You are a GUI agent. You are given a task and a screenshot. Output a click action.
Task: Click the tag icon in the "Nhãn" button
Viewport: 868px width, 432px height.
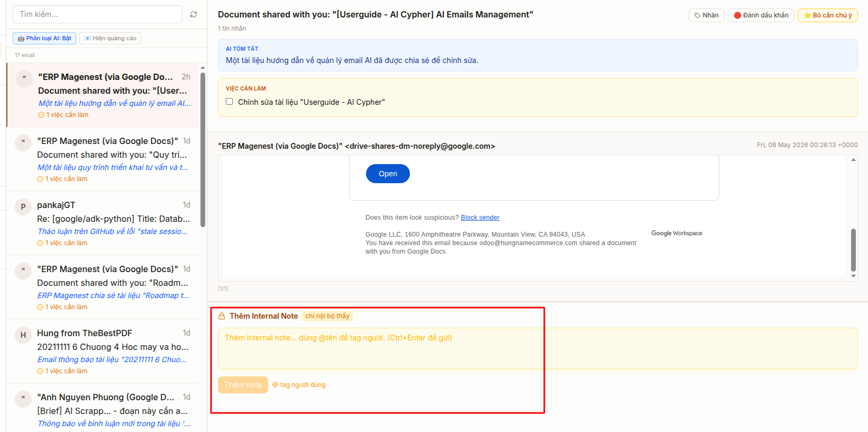[x=698, y=15]
